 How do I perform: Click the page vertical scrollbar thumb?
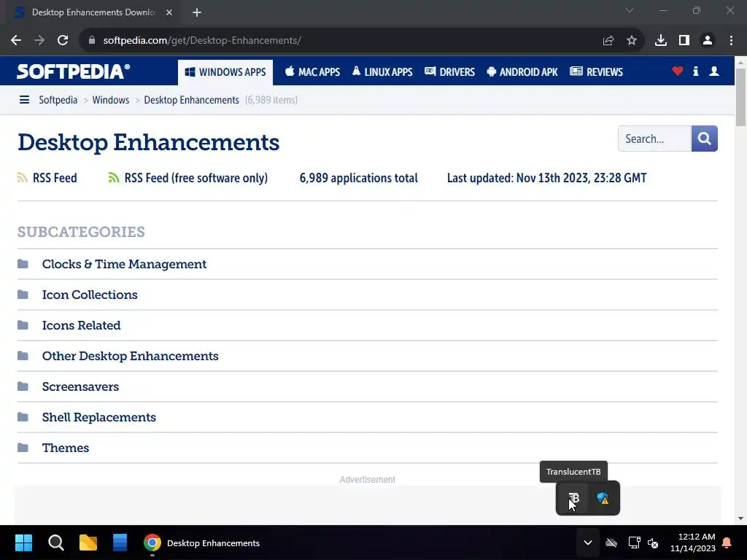point(740,98)
